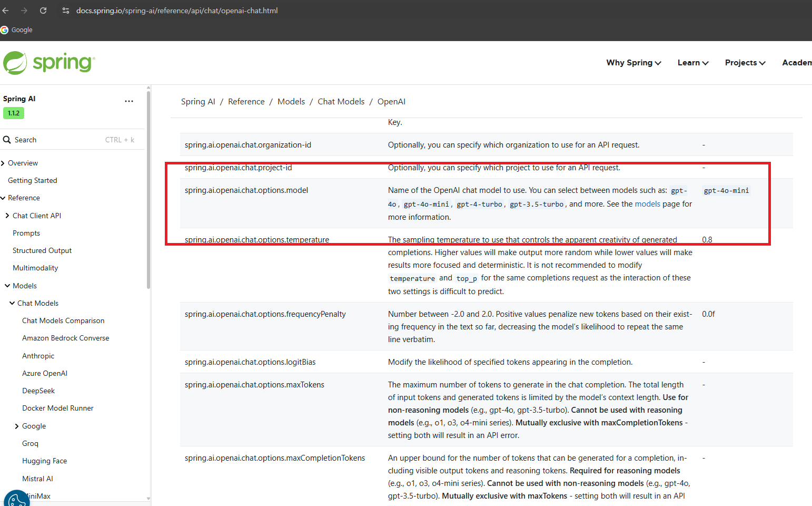Open site information icon in address bar
Image resolution: width=812 pixels, height=506 pixels.
click(x=66, y=11)
